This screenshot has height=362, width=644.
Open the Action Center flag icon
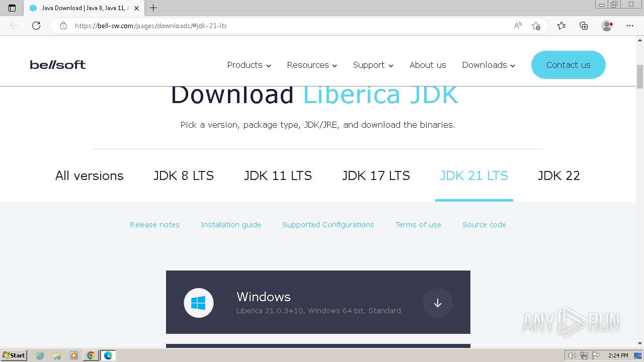(595, 355)
